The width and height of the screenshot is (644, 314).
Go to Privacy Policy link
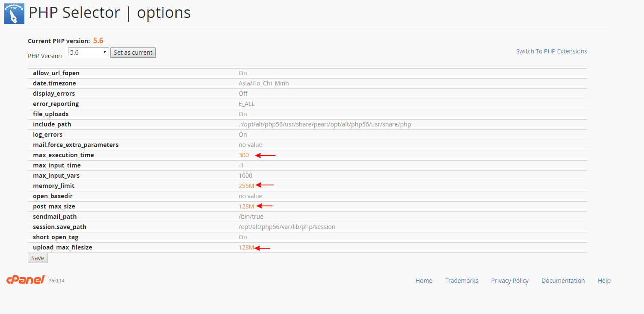point(510,281)
